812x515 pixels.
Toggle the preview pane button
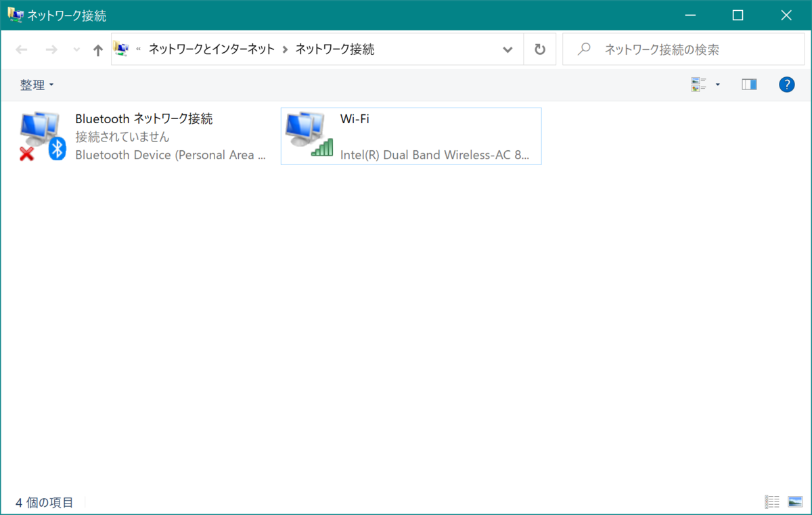point(749,85)
